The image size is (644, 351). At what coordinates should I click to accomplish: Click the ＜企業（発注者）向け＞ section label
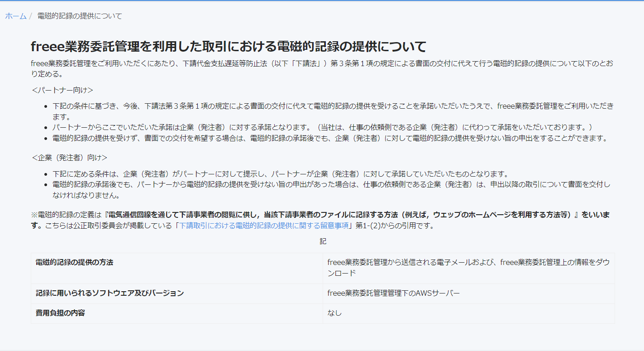point(69,158)
